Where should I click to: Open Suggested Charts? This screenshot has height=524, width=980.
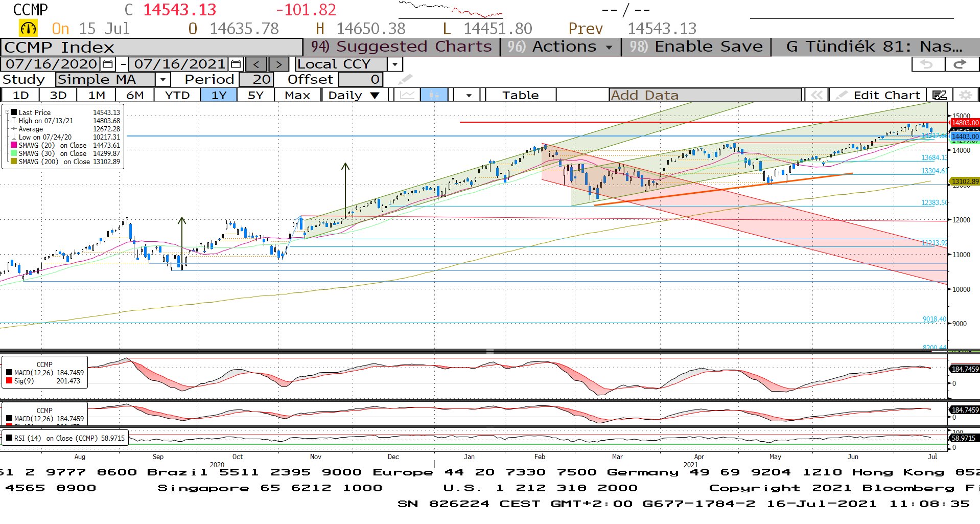pos(402,47)
